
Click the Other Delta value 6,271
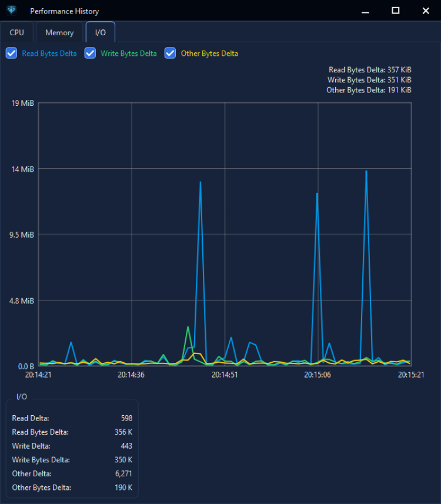point(123,473)
